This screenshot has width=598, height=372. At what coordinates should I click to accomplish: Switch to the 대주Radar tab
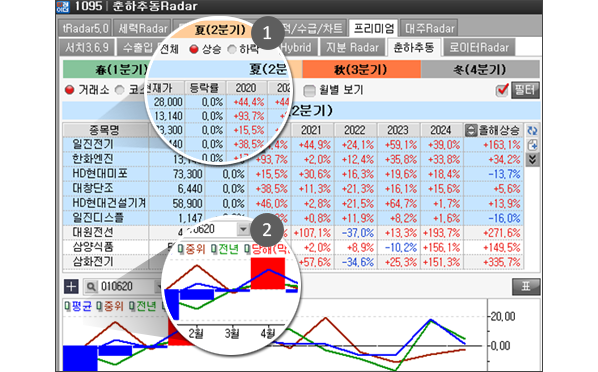[429, 28]
